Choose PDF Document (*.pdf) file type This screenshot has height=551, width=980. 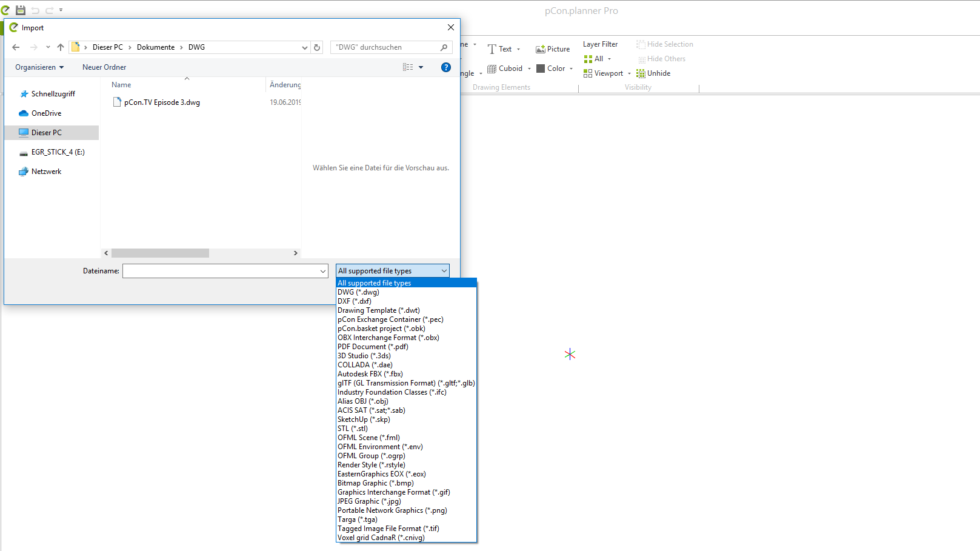[x=407, y=347]
